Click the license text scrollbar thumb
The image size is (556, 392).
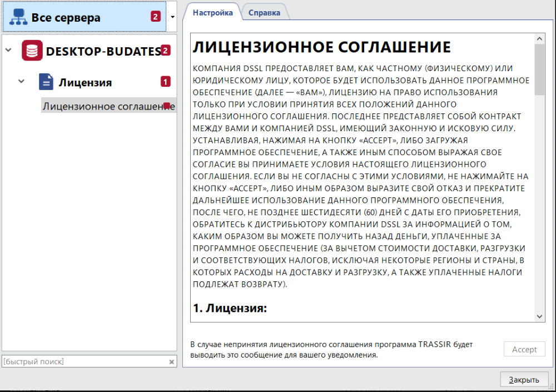(x=540, y=70)
